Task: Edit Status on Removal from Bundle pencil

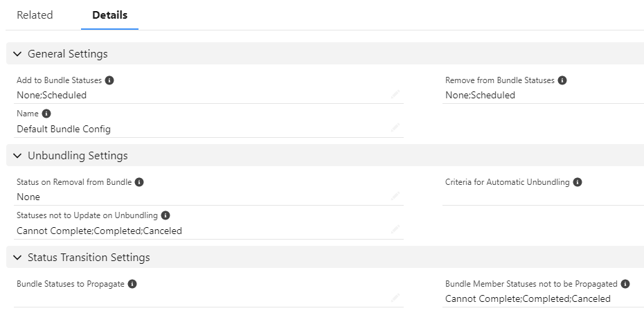Action: pyautogui.click(x=395, y=196)
